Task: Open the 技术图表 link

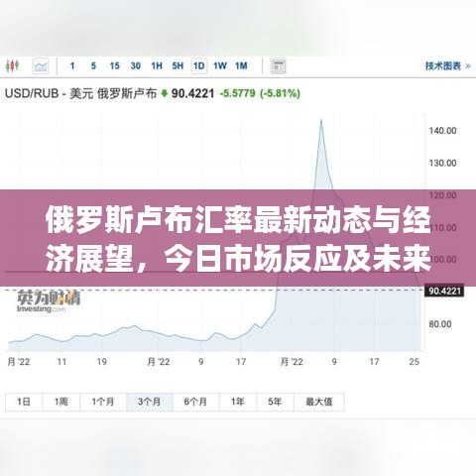Action: click(447, 65)
